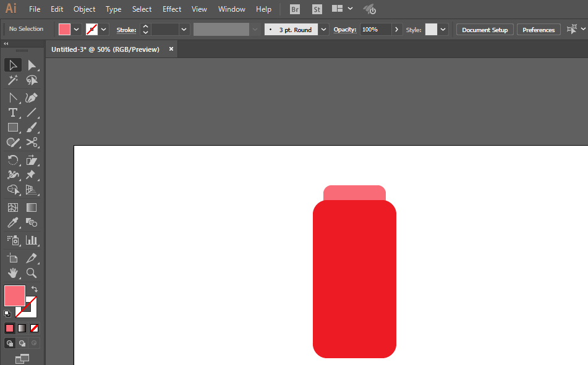
Task: Expand the fill color dropdown in control bar
Action: click(77, 30)
